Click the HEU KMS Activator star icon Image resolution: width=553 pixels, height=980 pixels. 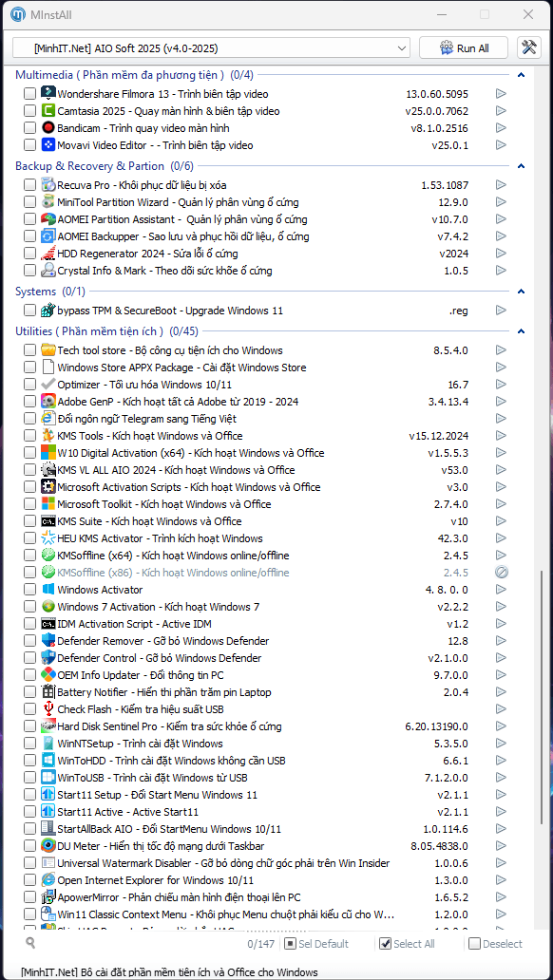(x=48, y=538)
